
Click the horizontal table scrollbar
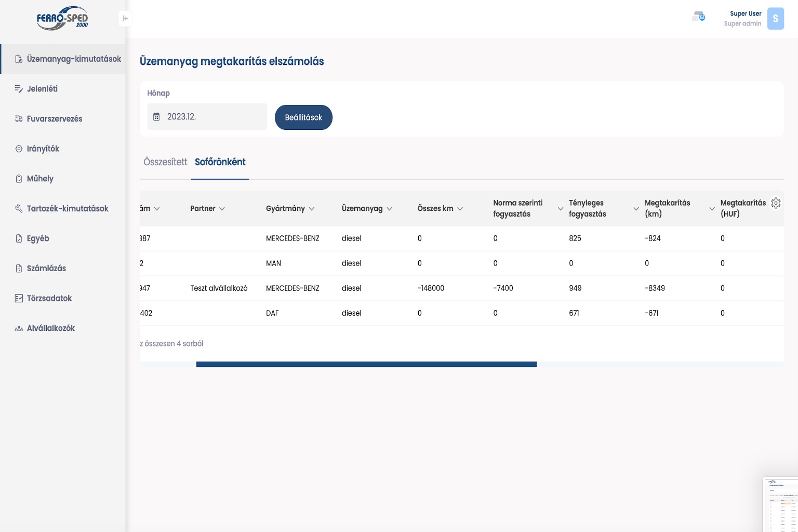click(x=366, y=364)
